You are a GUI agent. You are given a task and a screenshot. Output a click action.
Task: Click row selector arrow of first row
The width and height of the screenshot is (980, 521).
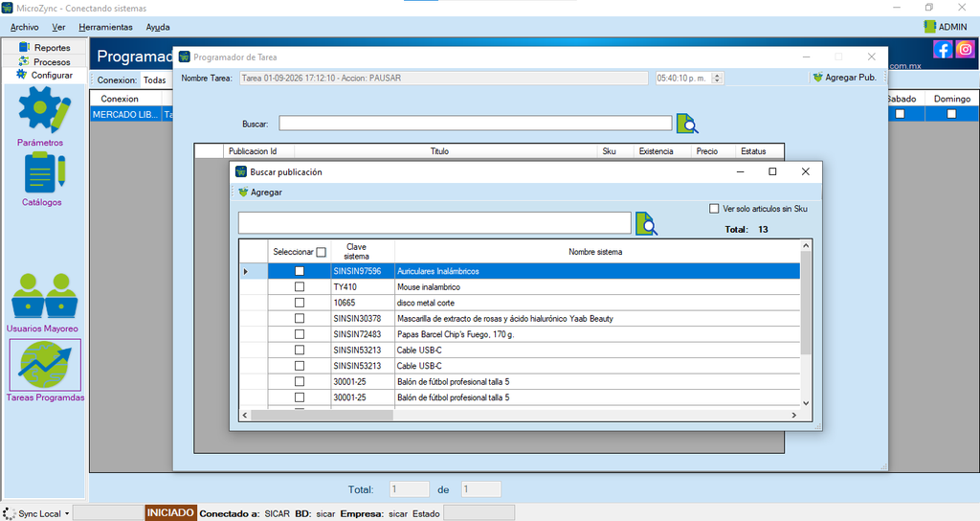[246, 271]
